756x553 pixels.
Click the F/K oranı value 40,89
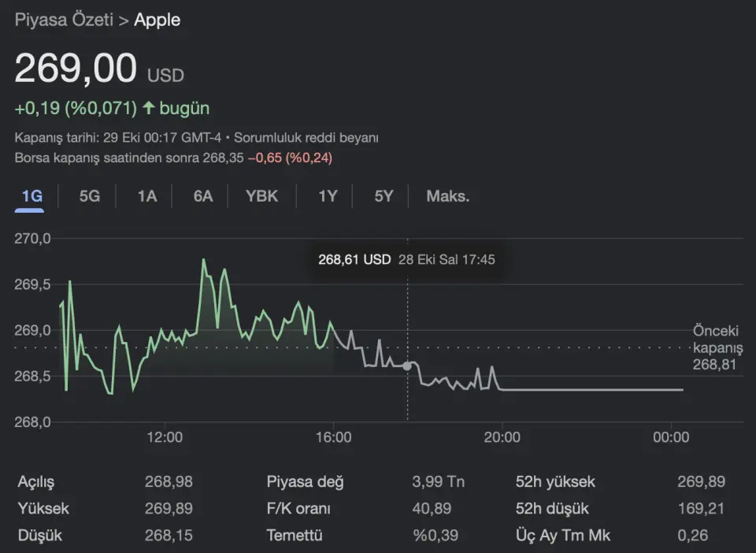tap(432, 509)
